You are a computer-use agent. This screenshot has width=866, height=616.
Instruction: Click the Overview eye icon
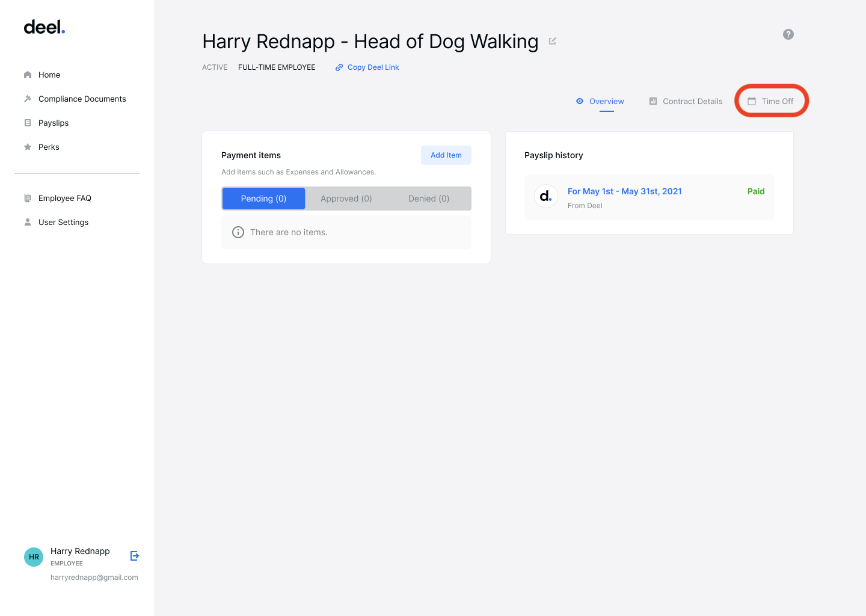(x=580, y=101)
